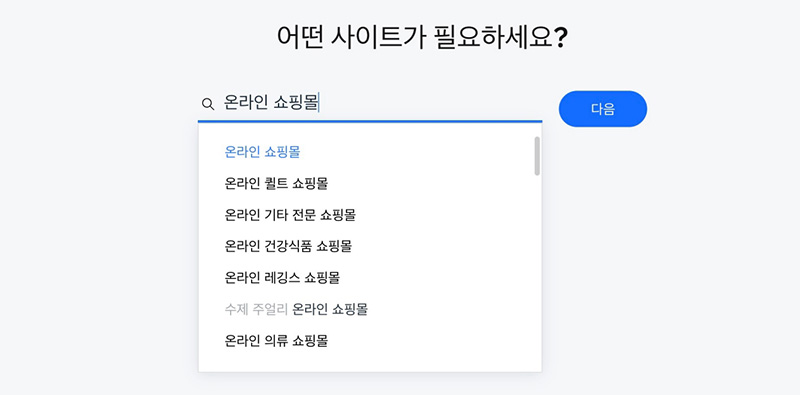Viewport: 800px width, 395px height.
Task: Click the blue 다음 button
Action: click(x=603, y=109)
